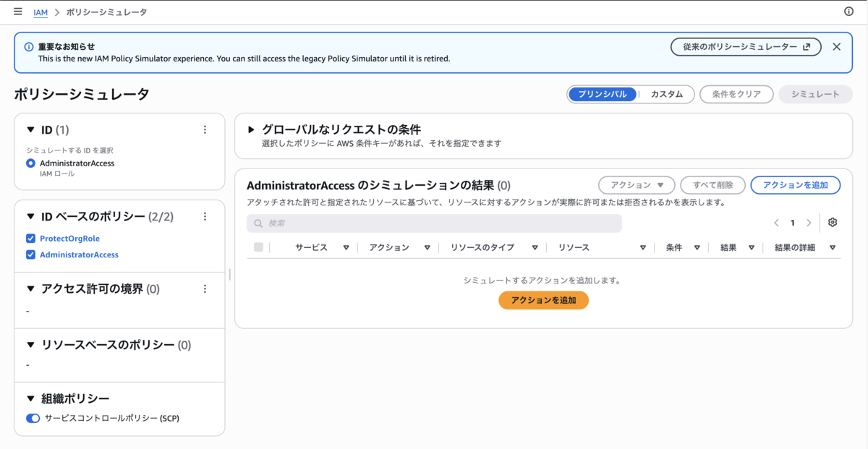Open the ProtectOrgRole policy link
The width and height of the screenshot is (868, 449).
69,239
